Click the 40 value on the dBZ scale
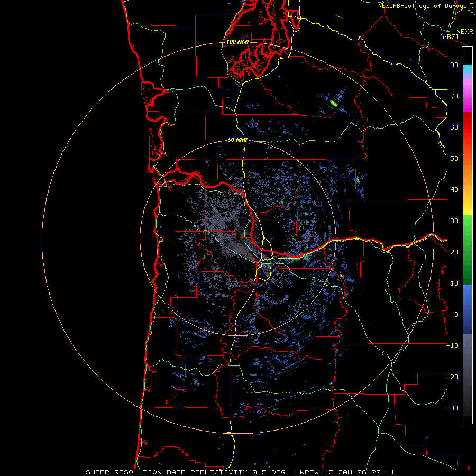 point(454,190)
